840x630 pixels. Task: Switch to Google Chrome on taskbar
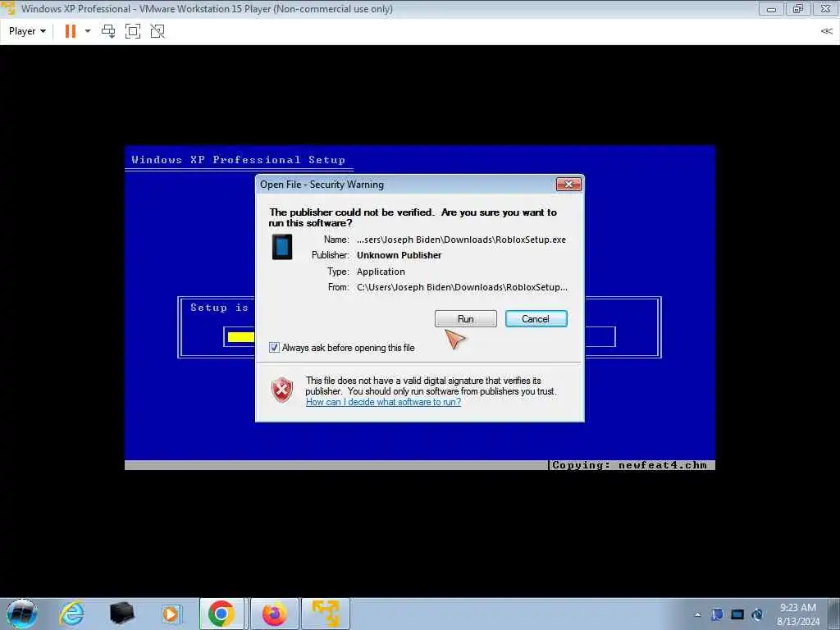tap(221, 614)
